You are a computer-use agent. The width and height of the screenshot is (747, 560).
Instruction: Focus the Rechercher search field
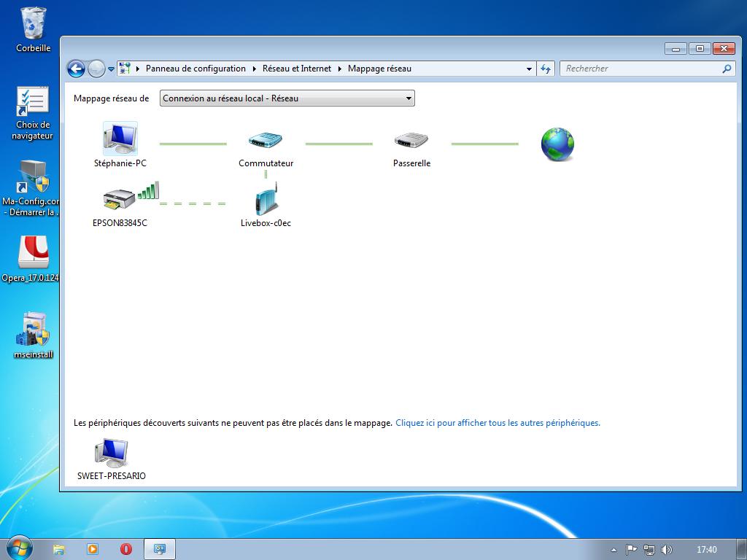click(x=648, y=69)
